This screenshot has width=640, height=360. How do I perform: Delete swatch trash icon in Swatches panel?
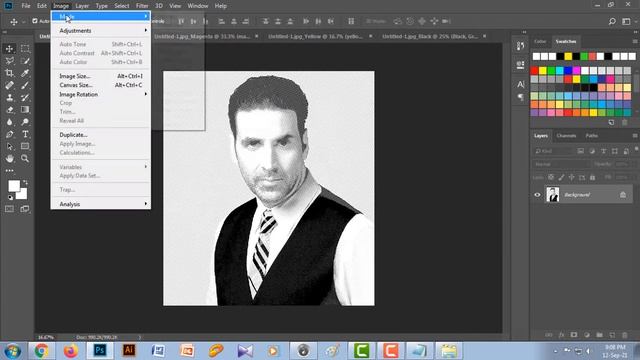pyautogui.click(x=624, y=122)
